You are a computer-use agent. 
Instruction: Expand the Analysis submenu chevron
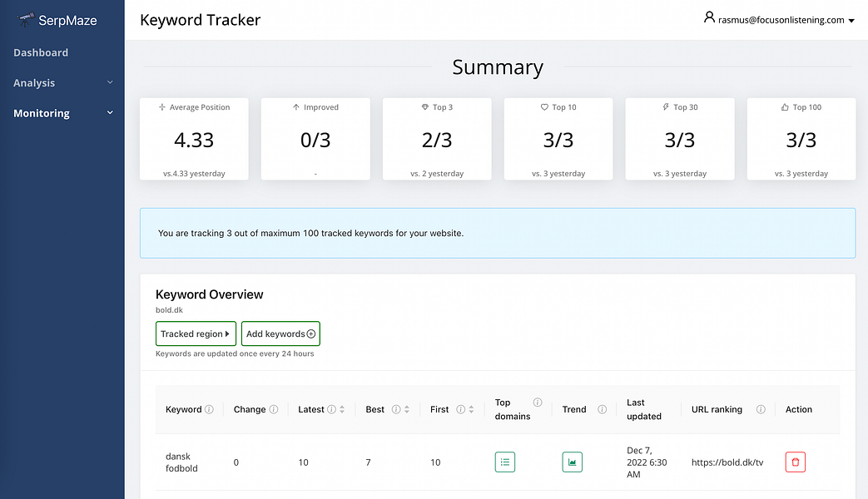(x=110, y=82)
